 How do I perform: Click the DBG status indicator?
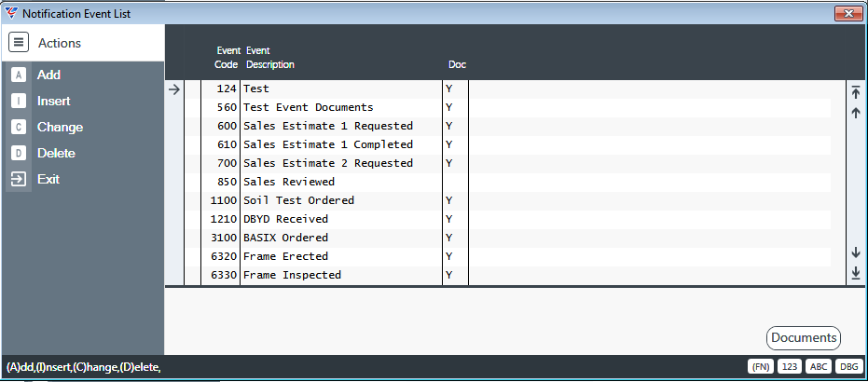[848, 366]
